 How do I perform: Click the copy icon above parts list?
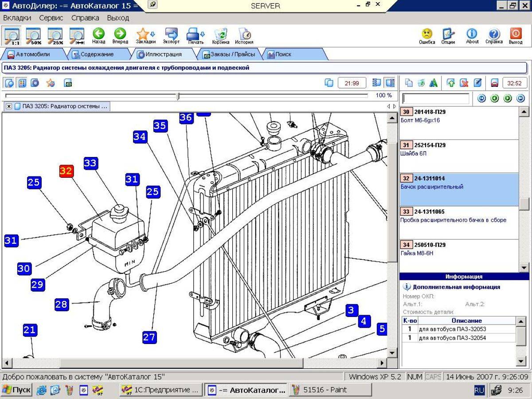(409, 83)
